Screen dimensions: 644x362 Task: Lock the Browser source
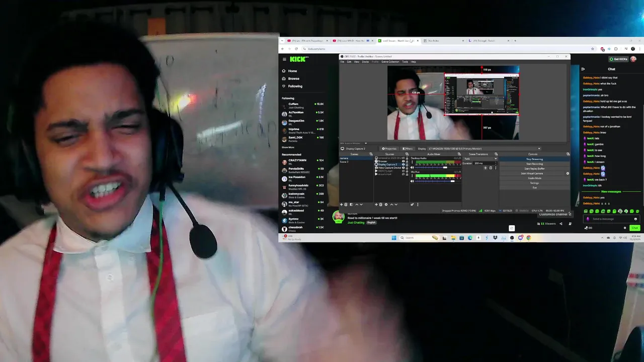tap(407, 161)
